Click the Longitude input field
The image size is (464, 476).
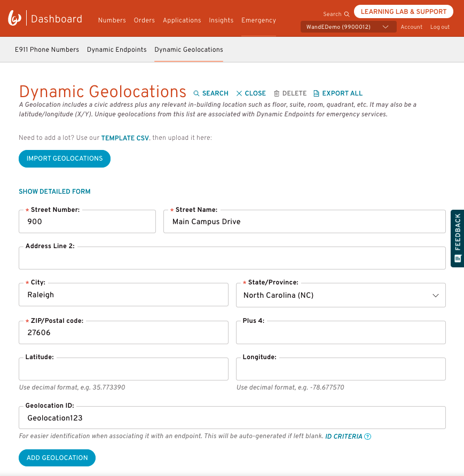coord(341,369)
